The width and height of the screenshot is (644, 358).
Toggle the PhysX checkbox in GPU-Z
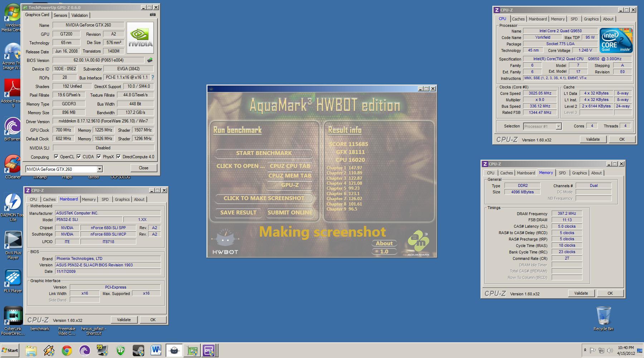pyautogui.click(x=99, y=156)
